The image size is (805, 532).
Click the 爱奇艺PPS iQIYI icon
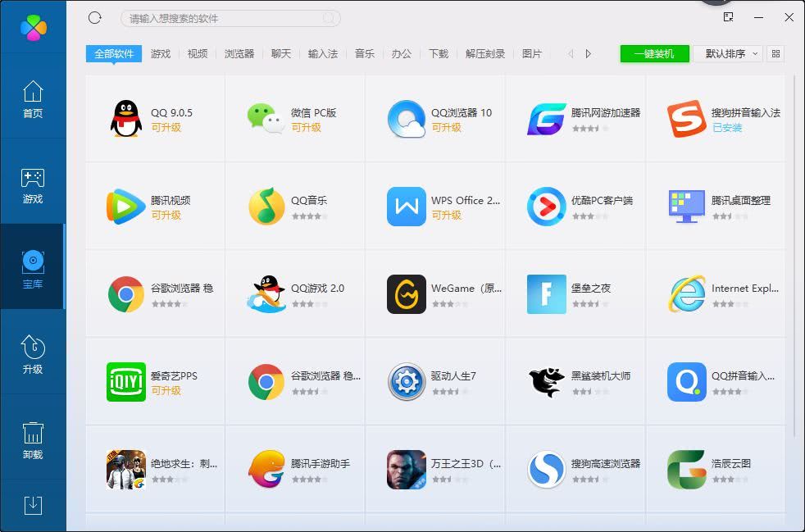pos(125,382)
